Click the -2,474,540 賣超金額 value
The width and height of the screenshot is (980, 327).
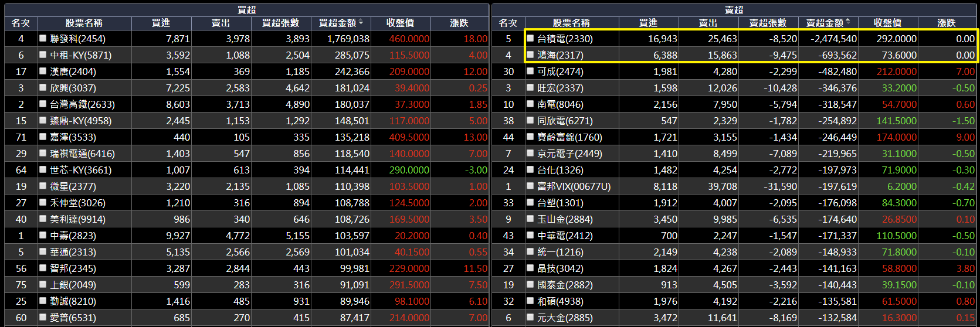tap(833, 39)
